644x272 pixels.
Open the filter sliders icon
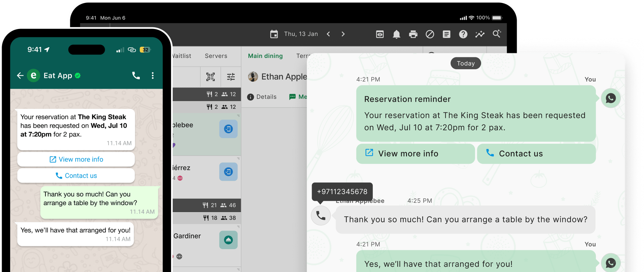[231, 77]
